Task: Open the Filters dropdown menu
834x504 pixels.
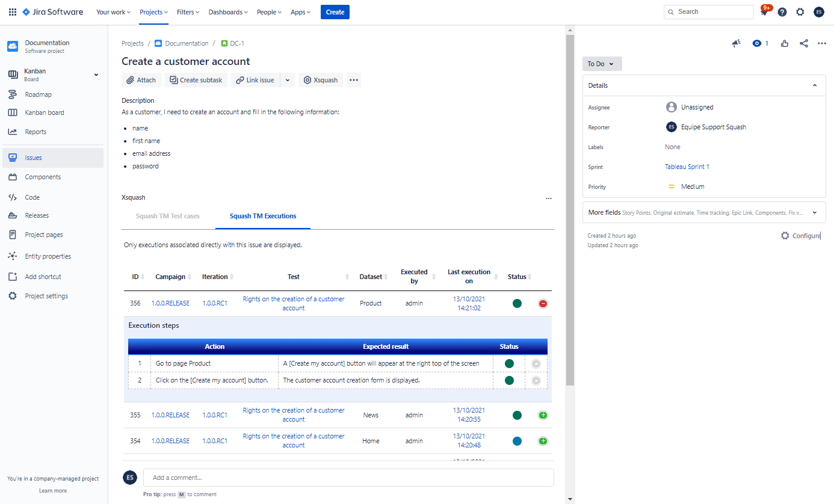Action: point(188,12)
